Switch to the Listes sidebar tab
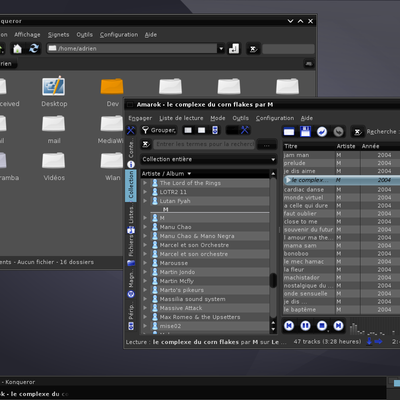 click(x=131, y=219)
